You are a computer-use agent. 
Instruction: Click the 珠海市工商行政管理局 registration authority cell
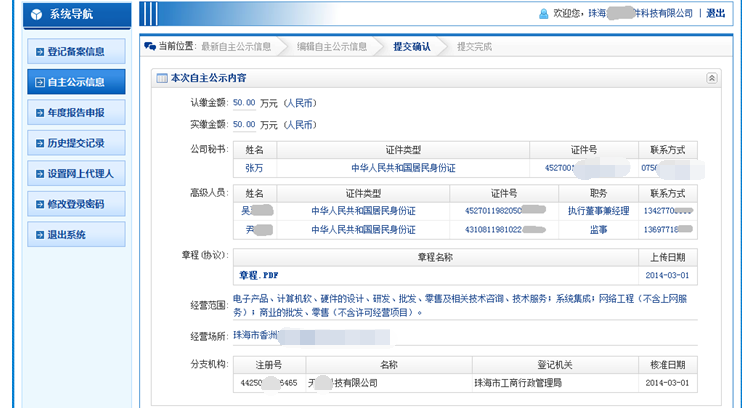pyautogui.click(x=517, y=383)
